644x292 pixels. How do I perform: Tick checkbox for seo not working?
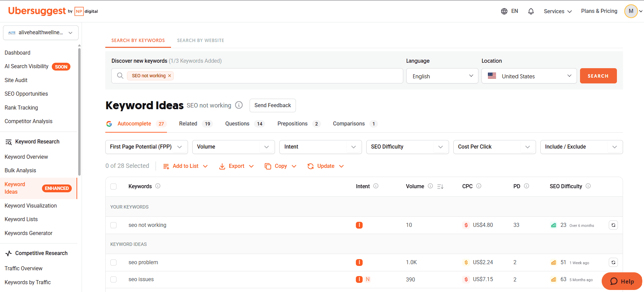[113, 225]
